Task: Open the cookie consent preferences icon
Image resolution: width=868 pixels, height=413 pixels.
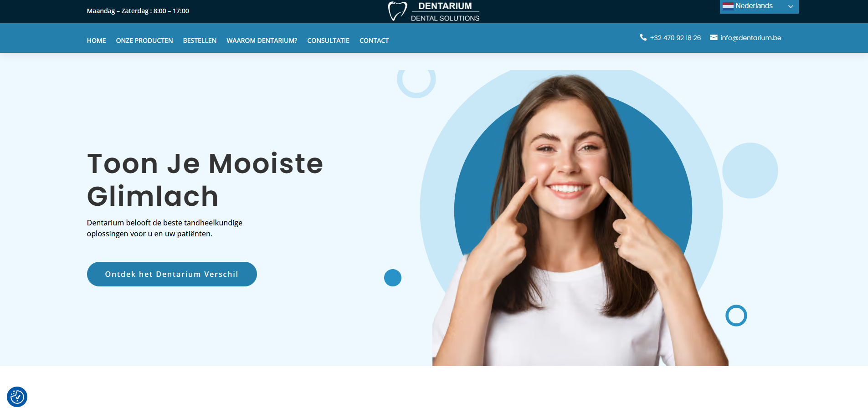Action: [x=17, y=397]
